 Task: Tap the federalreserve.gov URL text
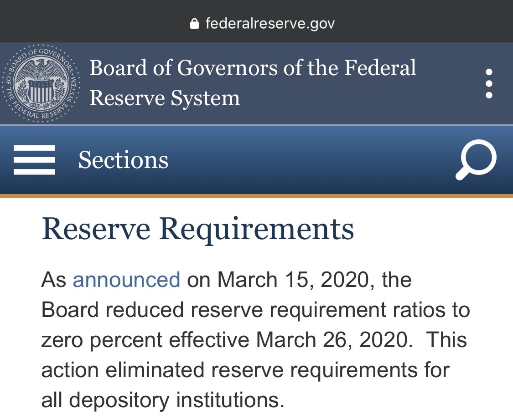270,23
